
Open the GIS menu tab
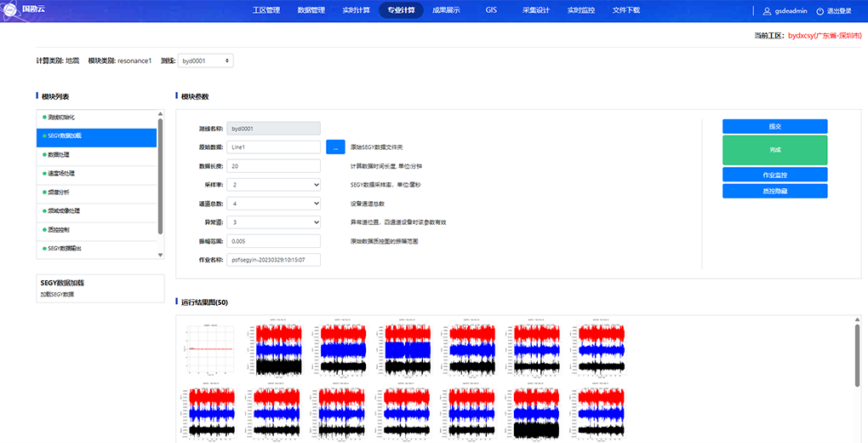coord(491,11)
